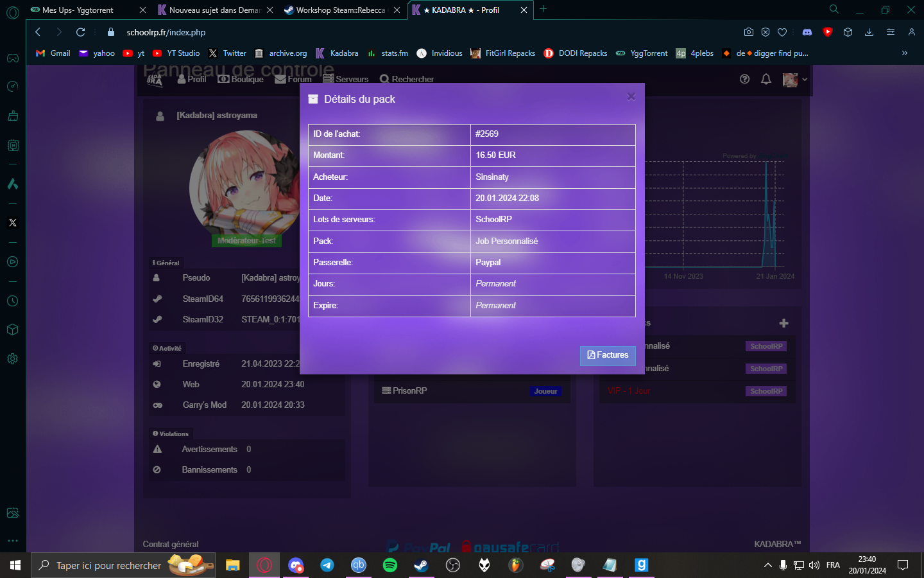Open Extensions cube icon in sidebar
Viewport: 924px width, 578px height.
(13, 329)
